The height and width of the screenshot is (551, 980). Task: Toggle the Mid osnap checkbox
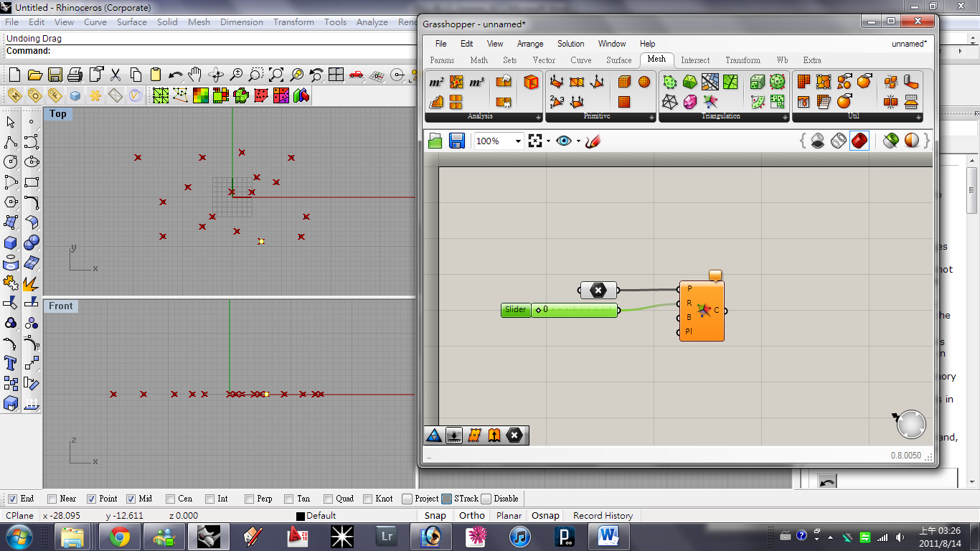(131, 499)
